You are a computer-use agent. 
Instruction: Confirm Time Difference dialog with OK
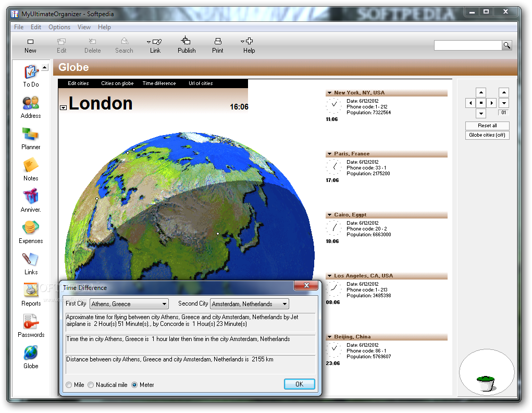tap(299, 384)
